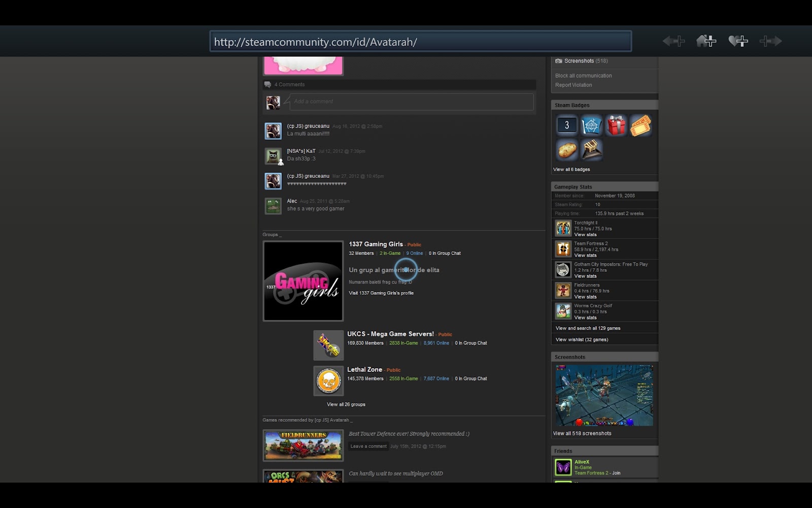Open 1337 Gaming Girls group title

point(376,244)
